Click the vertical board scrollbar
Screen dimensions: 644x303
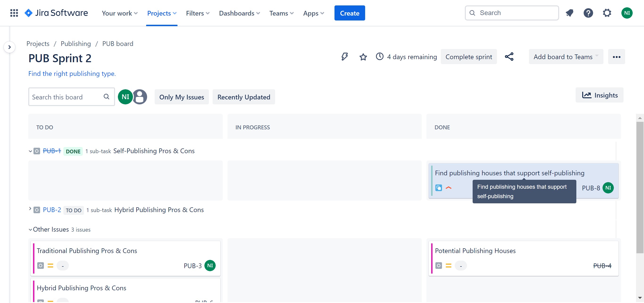640,187
